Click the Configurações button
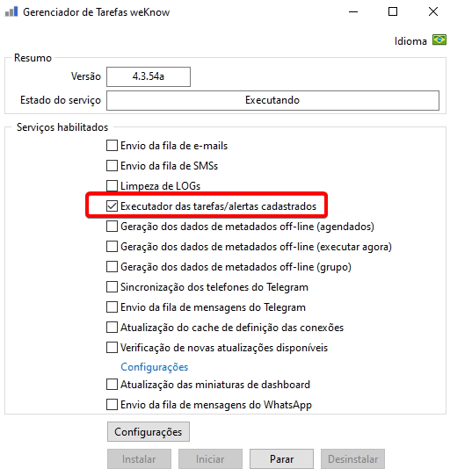This screenshot has height=476, width=450. 149,431
